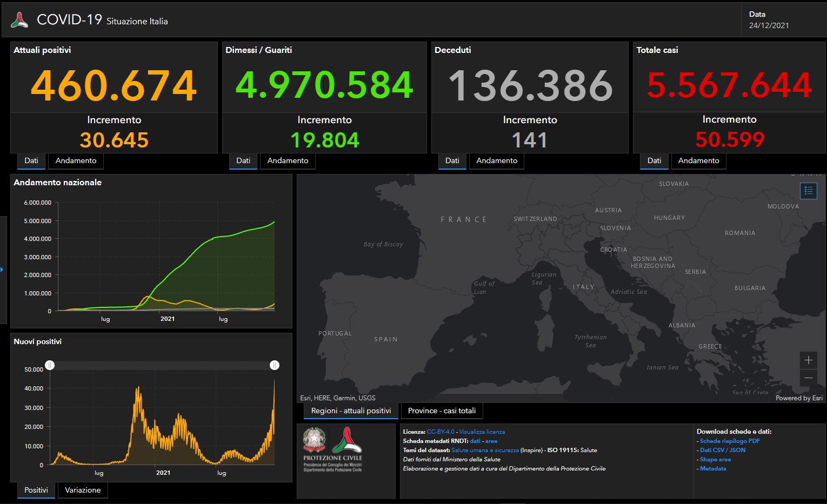Switch to Andamento tab under Dimessi / Guariti

288,160
